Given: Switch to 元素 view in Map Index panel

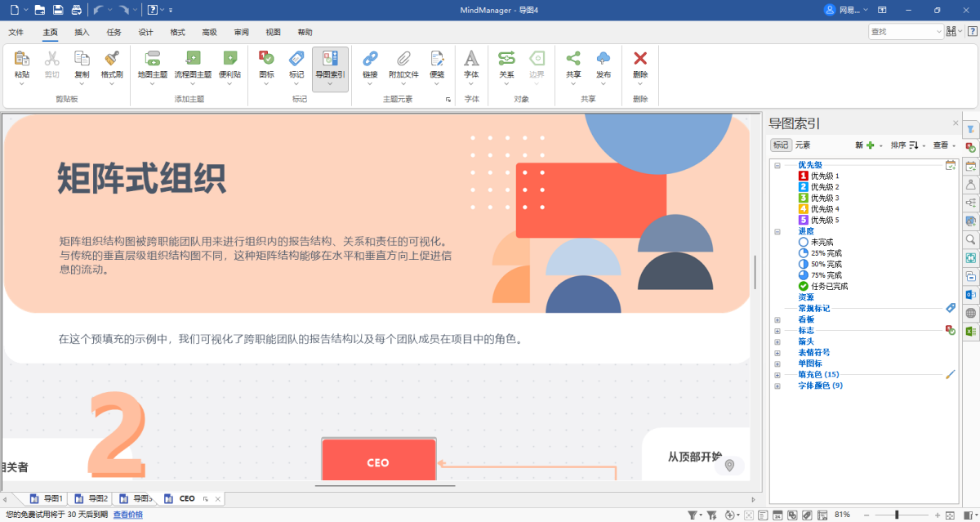Looking at the screenshot, I should pos(803,145).
